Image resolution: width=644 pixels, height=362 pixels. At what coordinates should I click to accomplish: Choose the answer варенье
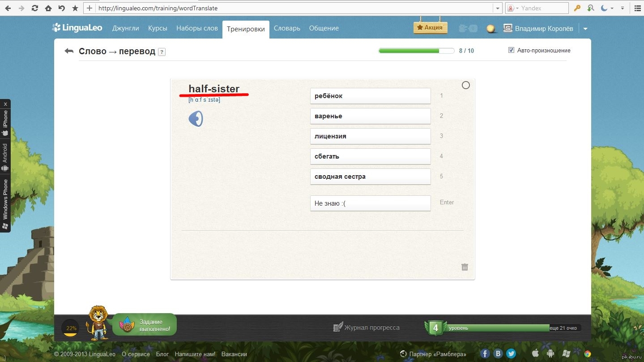pyautogui.click(x=371, y=116)
